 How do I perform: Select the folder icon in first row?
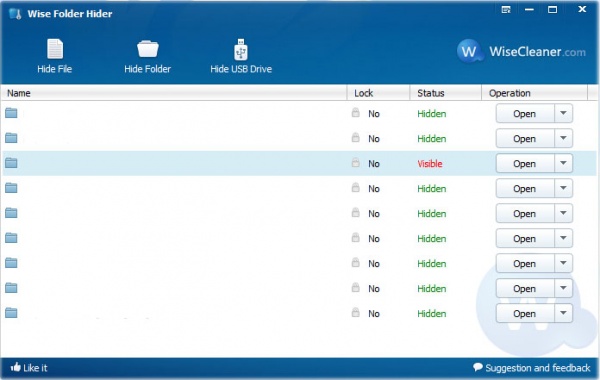coord(11,113)
